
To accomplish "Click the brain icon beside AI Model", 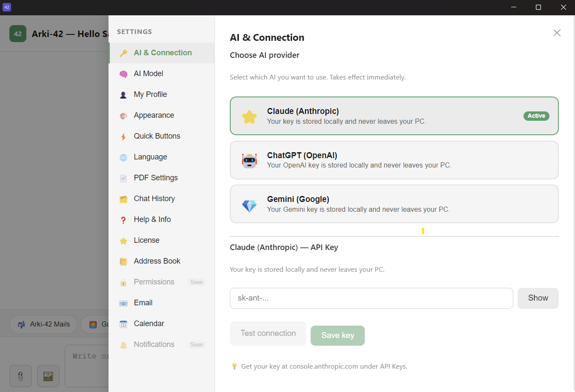I will tap(123, 74).
